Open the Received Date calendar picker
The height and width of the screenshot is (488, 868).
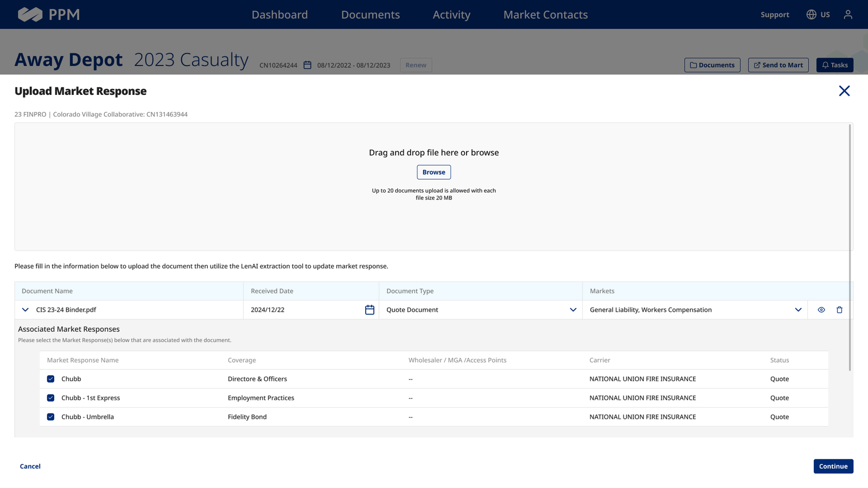[x=369, y=310]
